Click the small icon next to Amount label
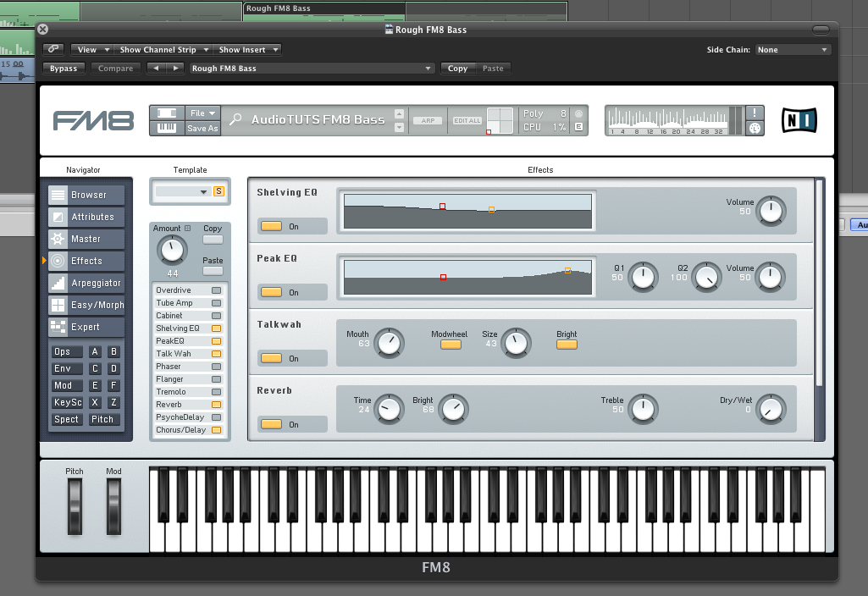The width and height of the screenshot is (868, 596). [x=188, y=228]
